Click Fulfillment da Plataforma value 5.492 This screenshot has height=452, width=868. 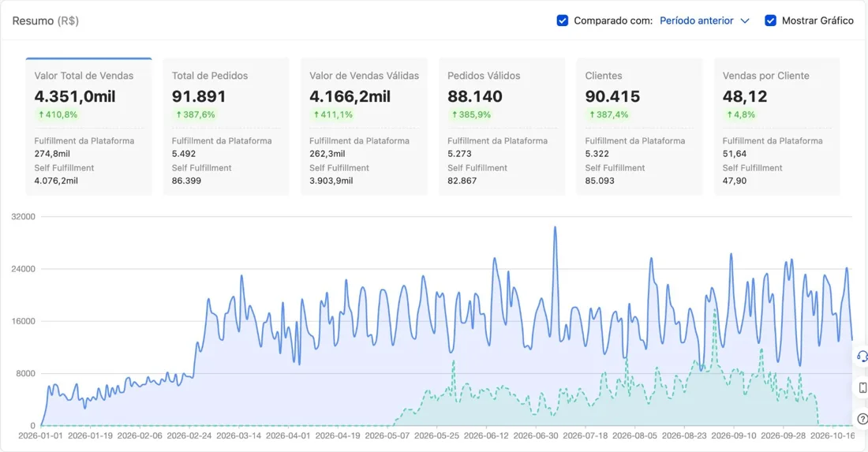point(183,154)
